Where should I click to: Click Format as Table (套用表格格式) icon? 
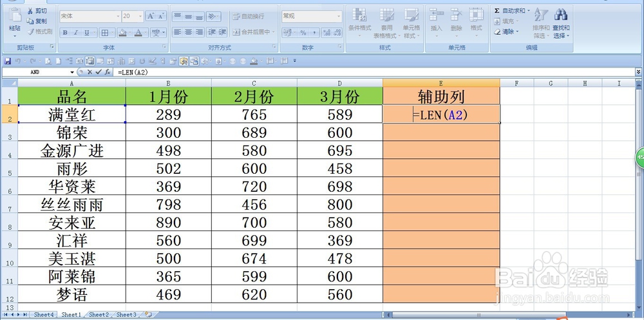click(386, 15)
